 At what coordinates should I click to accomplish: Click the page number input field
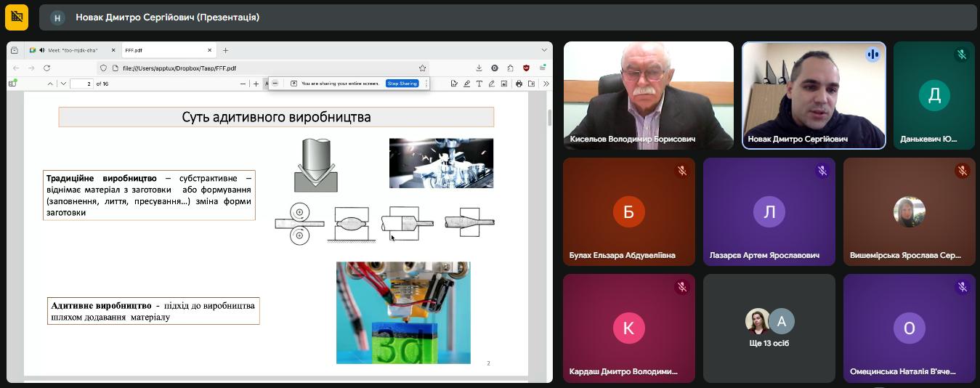(x=81, y=84)
